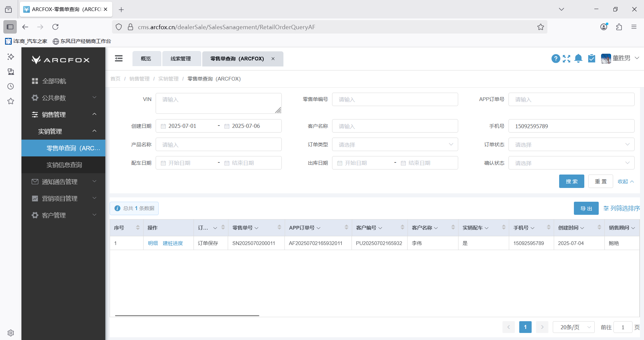Open the AI sparkle icon in browser sidebar
The height and width of the screenshot is (340, 644).
[x=11, y=57]
